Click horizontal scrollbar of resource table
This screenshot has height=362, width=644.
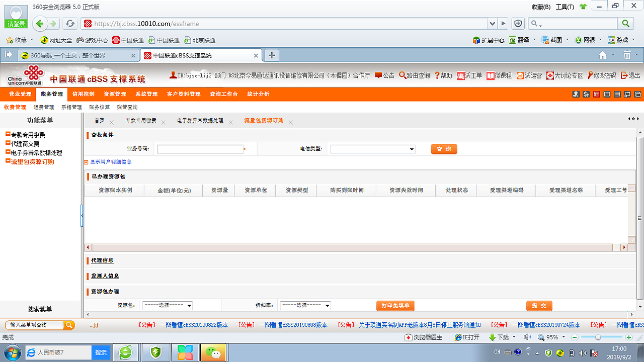(x=352, y=247)
